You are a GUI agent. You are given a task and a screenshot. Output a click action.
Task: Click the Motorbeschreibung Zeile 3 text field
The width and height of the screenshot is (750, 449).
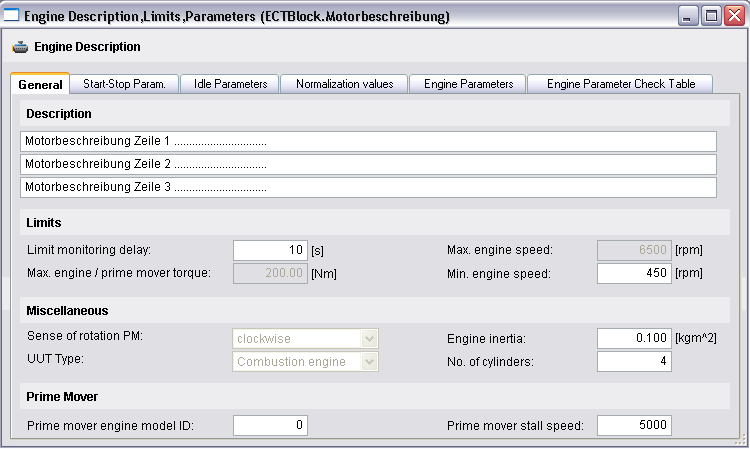[368, 187]
